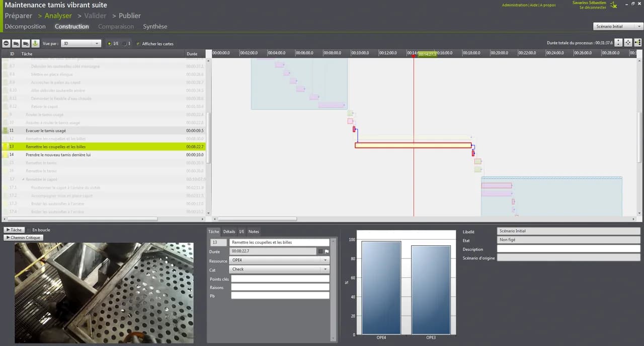Switch to Décomposition tab

[25, 27]
